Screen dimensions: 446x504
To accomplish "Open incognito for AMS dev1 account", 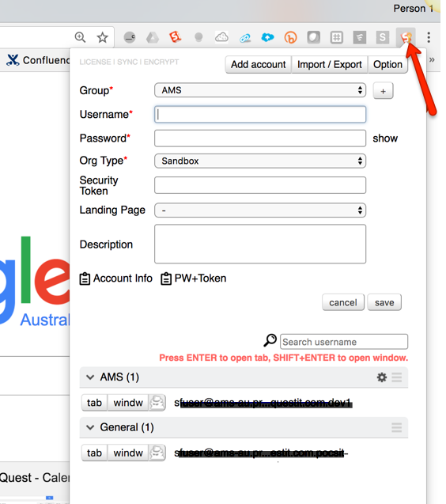I will click(157, 403).
